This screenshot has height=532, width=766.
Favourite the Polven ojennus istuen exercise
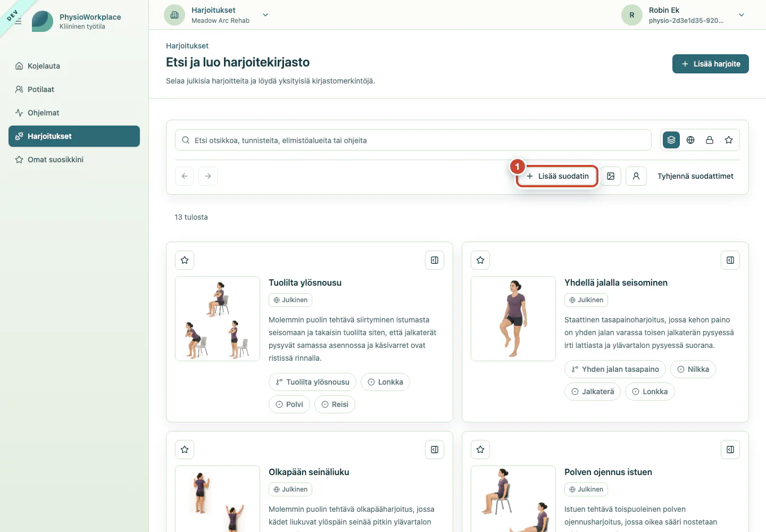480,450
